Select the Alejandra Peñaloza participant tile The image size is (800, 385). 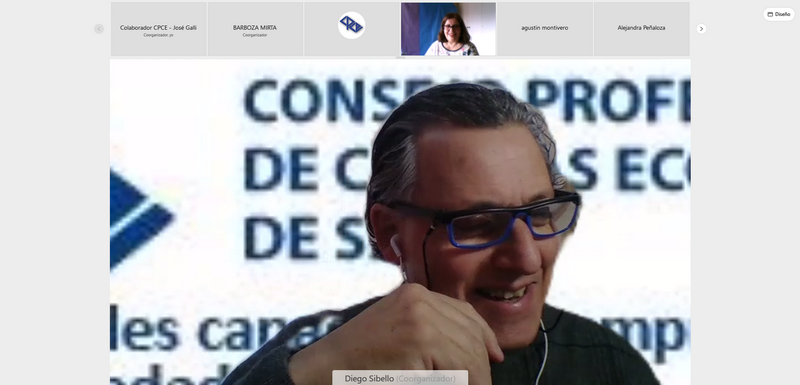[641, 29]
